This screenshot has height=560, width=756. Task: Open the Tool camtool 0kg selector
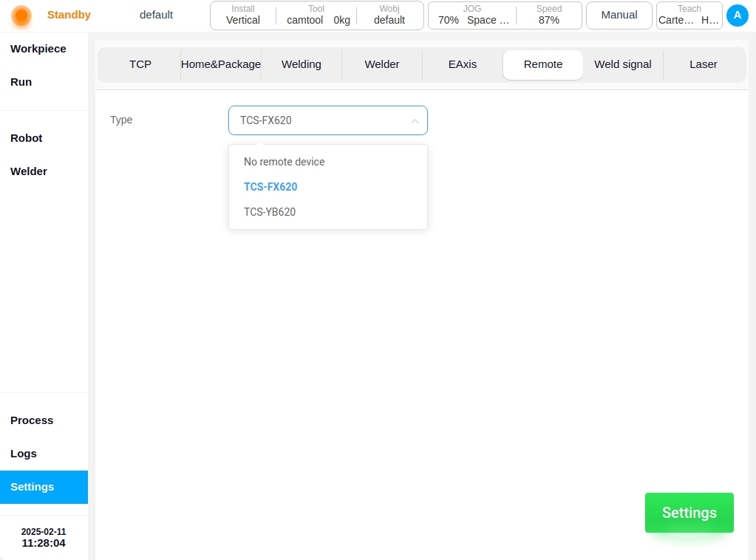(x=317, y=16)
